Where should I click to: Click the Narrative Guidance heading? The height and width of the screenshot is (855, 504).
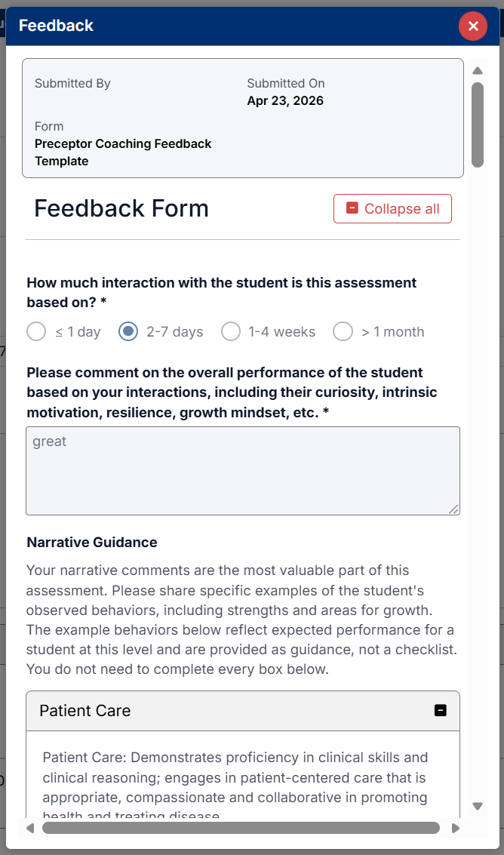92,543
